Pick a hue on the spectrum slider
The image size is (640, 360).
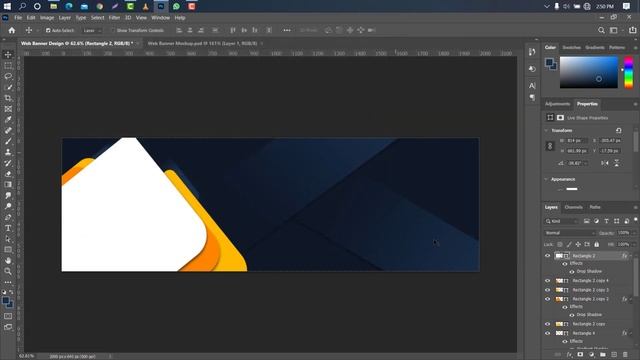coord(629,72)
